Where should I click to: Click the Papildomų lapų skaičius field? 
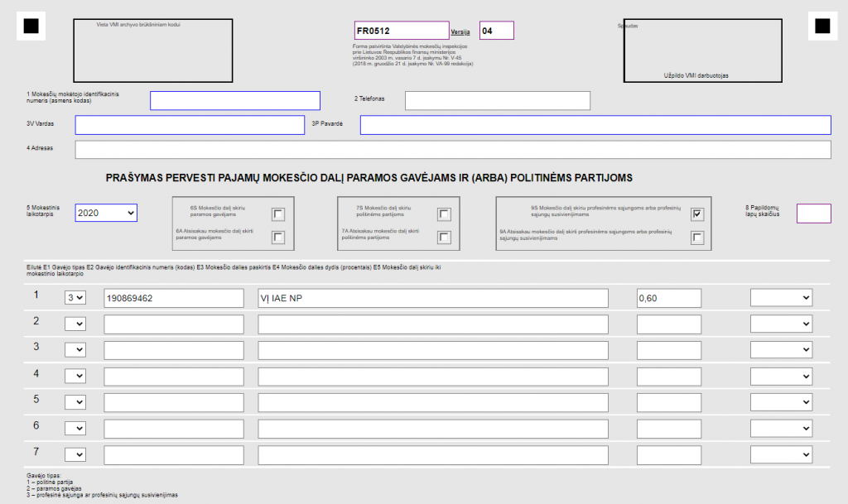pos(813,214)
